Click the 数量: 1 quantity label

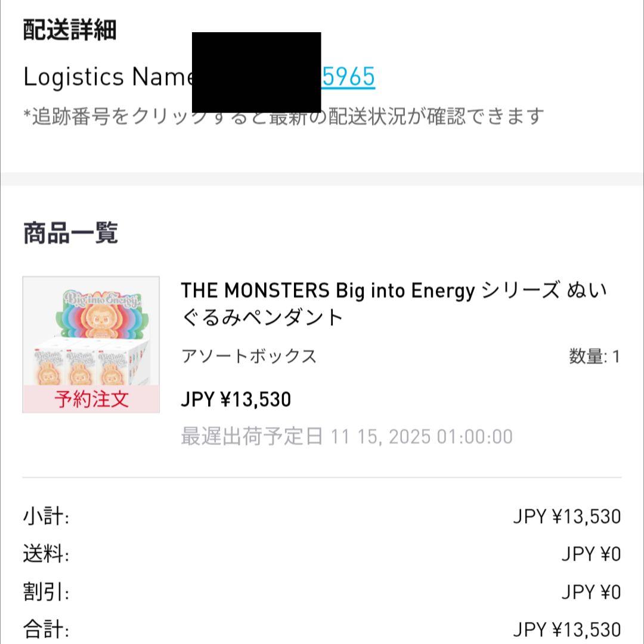[593, 355]
